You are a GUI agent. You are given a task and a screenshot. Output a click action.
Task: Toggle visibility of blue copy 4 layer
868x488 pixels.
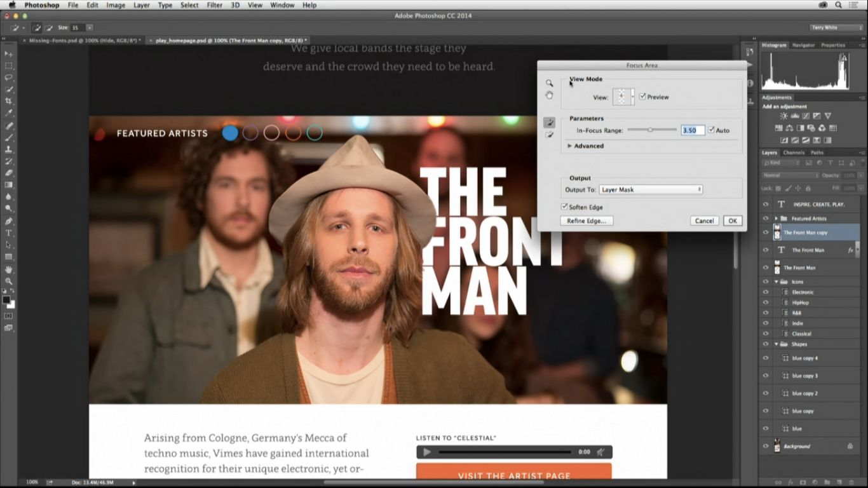click(766, 358)
